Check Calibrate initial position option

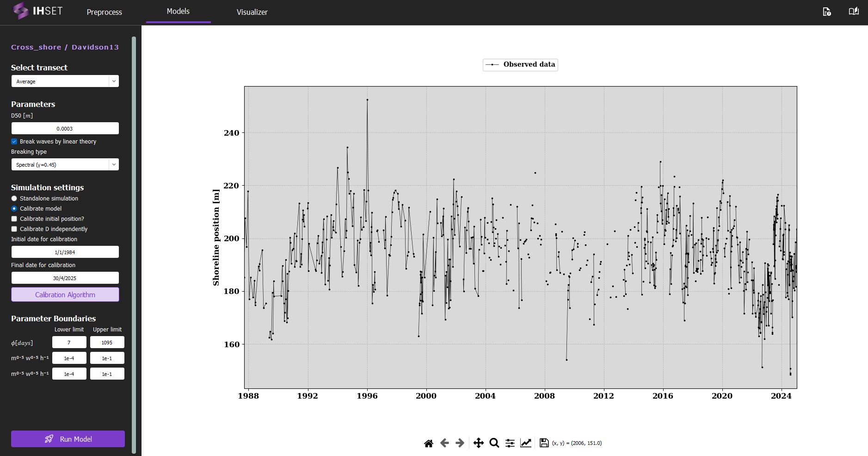pos(14,219)
